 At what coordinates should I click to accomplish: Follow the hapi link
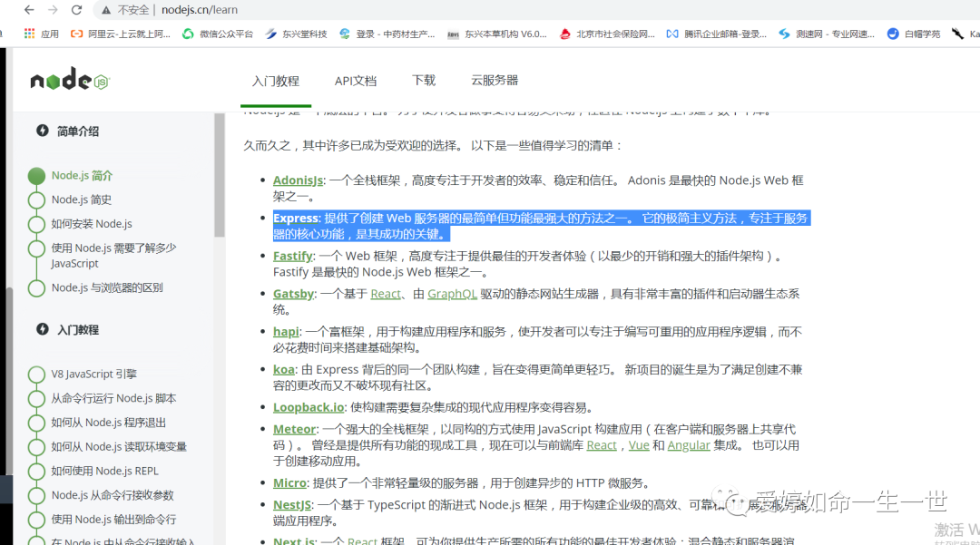286,332
